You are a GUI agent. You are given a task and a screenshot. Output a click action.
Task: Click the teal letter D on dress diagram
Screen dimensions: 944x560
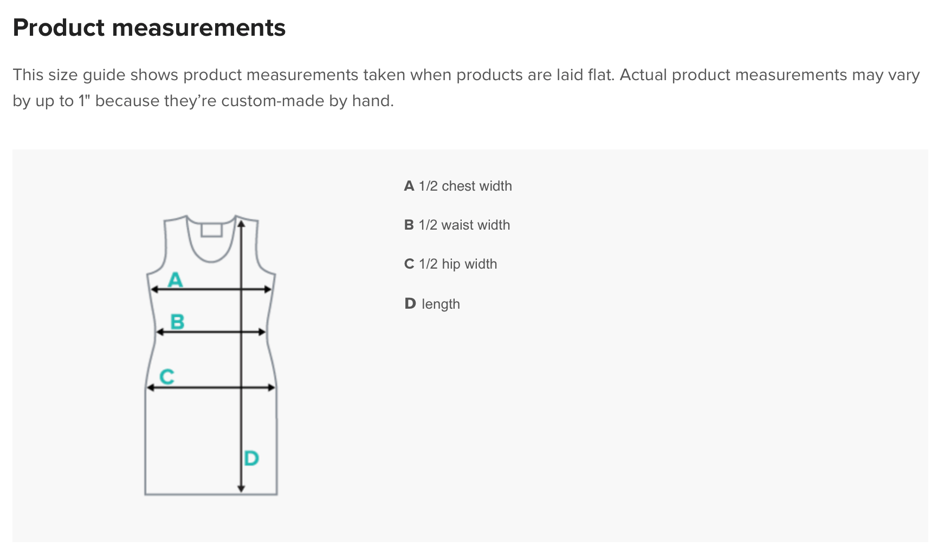point(251,459)
